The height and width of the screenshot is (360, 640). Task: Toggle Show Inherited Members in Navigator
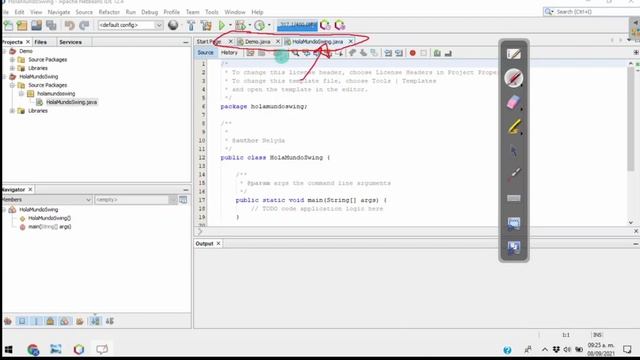(x=7, y=322)
